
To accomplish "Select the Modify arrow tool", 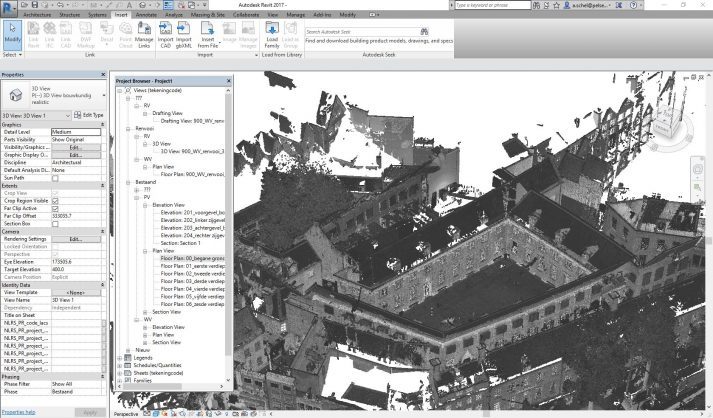I will (x=12, y=35).
